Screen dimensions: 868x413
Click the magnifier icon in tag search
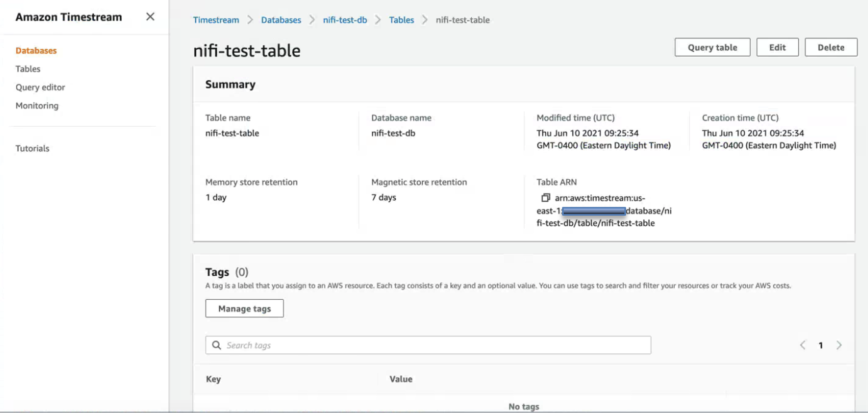[216, 345]
